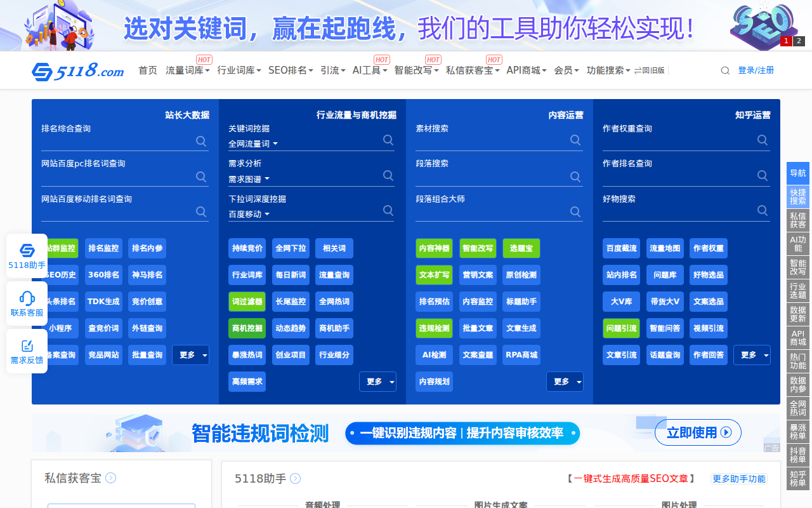Open 百度移动 dropdown selector
Viewport: 812px width, 508px height.
(x=249, y=215)
